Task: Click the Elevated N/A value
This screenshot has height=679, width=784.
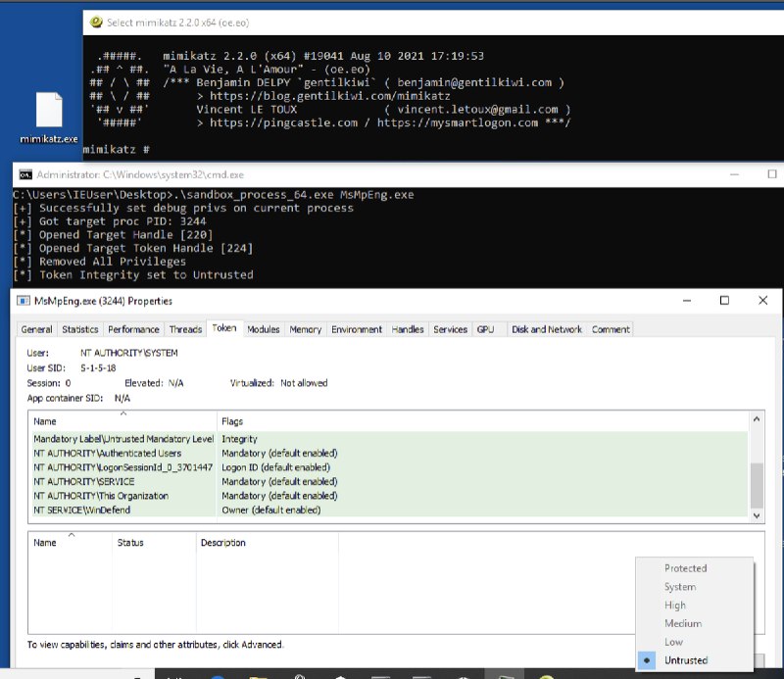Action: point(175,383)
